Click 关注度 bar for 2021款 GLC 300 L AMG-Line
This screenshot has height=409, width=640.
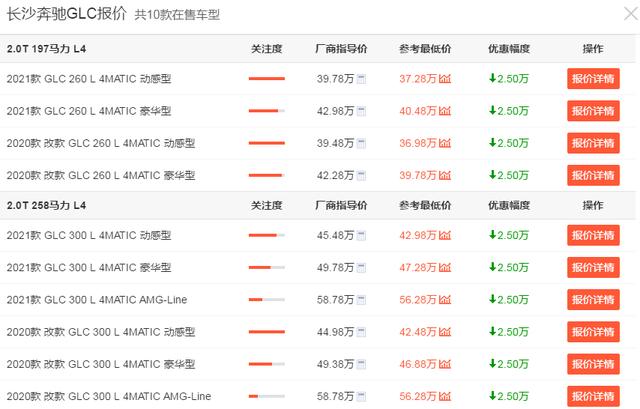[x=267, y=300]
